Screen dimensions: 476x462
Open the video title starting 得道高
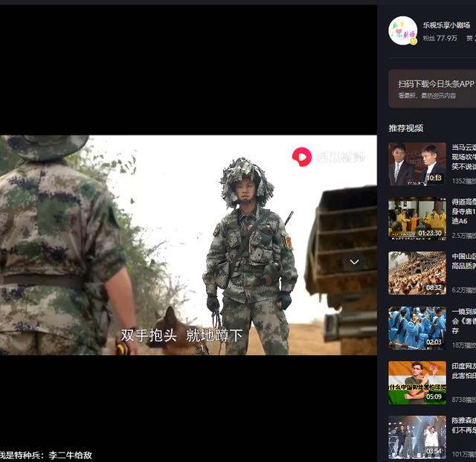pyautogui.click(x=463, y=211)
